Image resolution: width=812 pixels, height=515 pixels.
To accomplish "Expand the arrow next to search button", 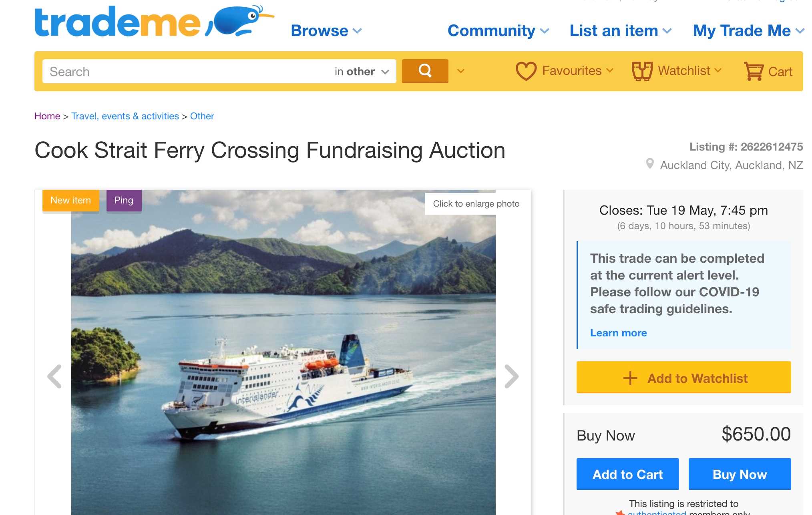I will 461,71.
